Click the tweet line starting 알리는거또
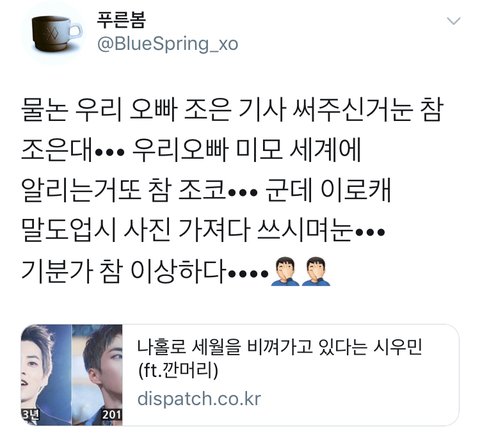The width and height of the screenshot is (480, 441). click(206, 190)
